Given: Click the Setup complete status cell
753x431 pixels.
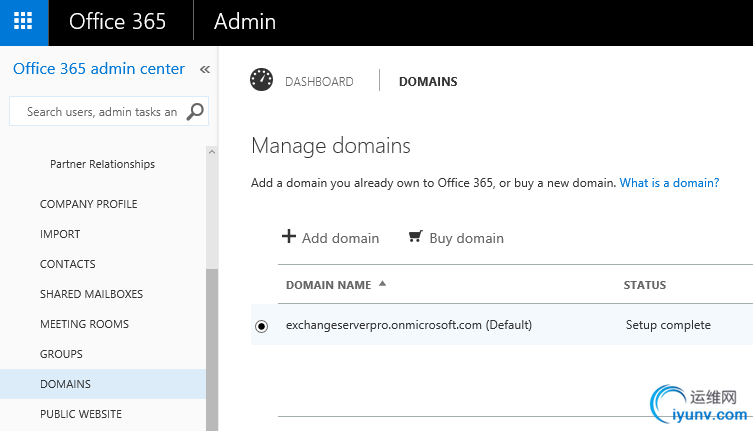Looking at the screenshot, I should coord(668,325).
